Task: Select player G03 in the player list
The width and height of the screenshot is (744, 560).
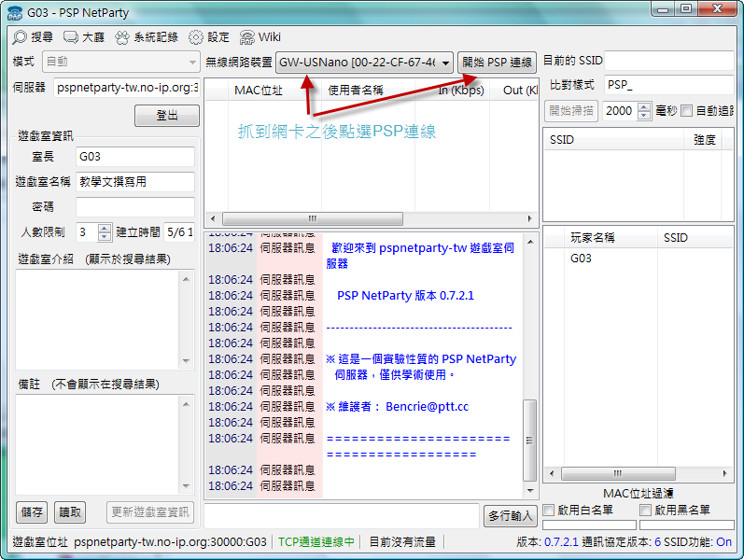Action: coord(581,259)
